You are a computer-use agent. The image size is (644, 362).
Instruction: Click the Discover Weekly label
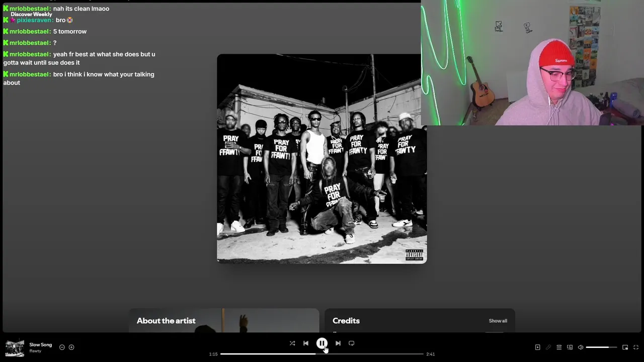[x=31, y=15]
